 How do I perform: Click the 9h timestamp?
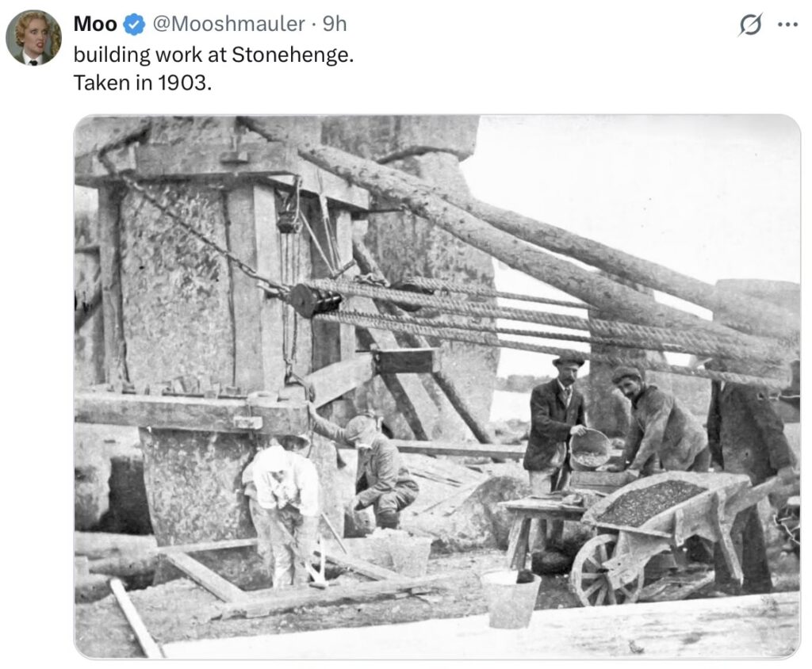pos(335,24)
